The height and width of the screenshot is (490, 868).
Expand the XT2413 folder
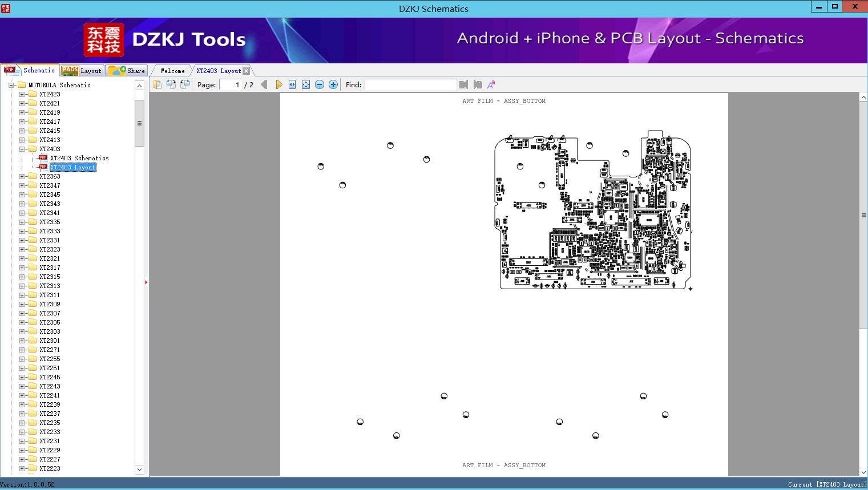pyautogui.click(x=22, y=140)
